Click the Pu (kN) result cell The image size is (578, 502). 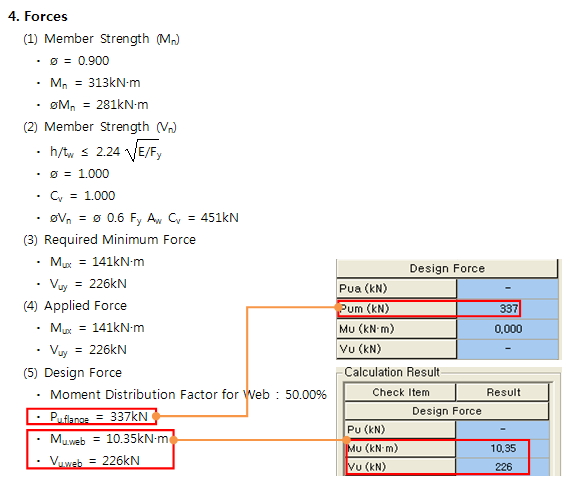pyautogui.click(x=503, y=429)
